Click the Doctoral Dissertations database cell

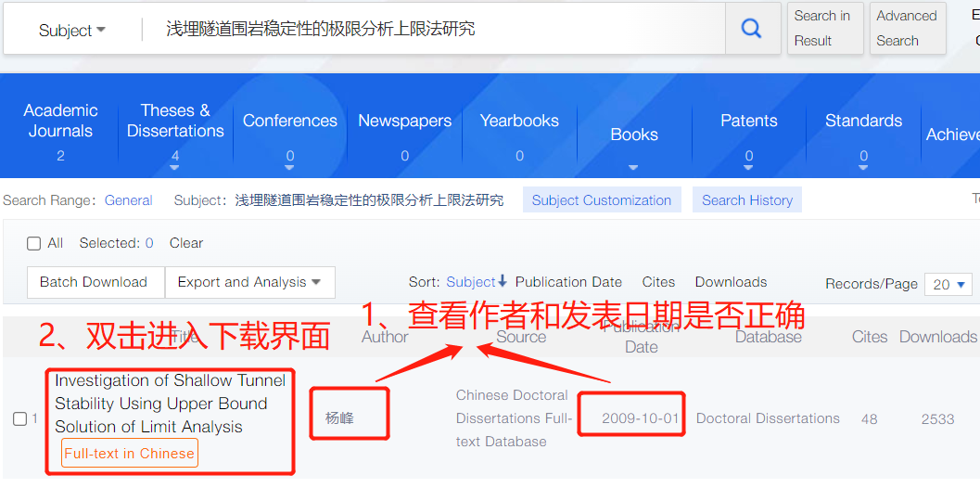pos(768,417)
